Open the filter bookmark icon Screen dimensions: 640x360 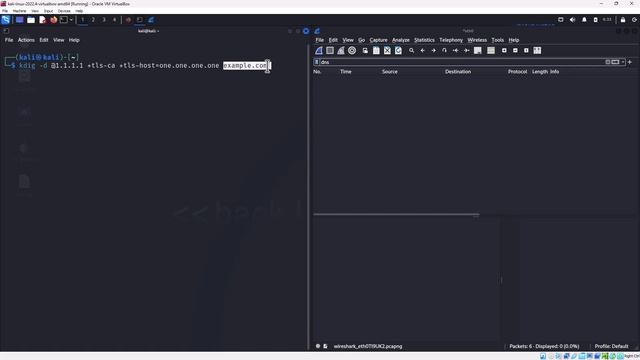[316, 62]
